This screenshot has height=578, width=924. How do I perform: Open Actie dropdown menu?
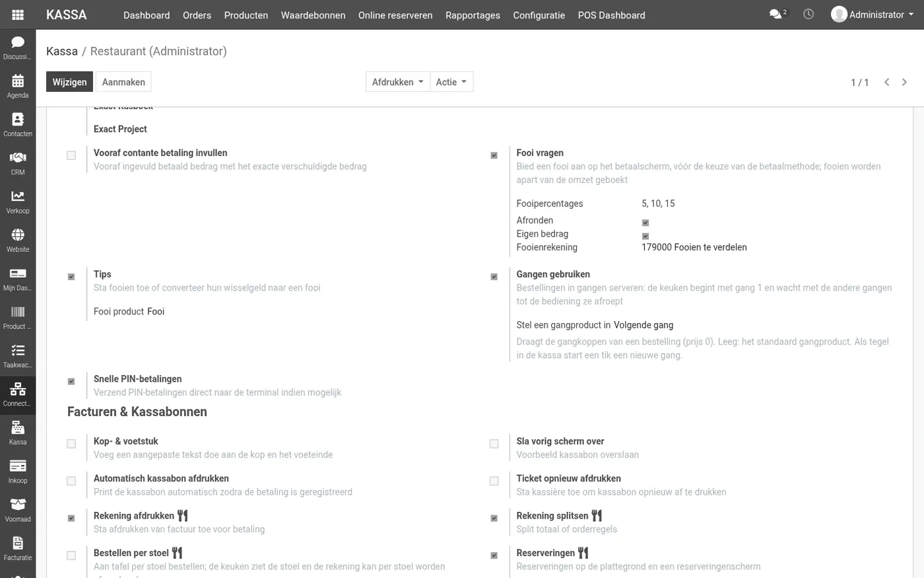pyautogui.click(x=451, y=82)
